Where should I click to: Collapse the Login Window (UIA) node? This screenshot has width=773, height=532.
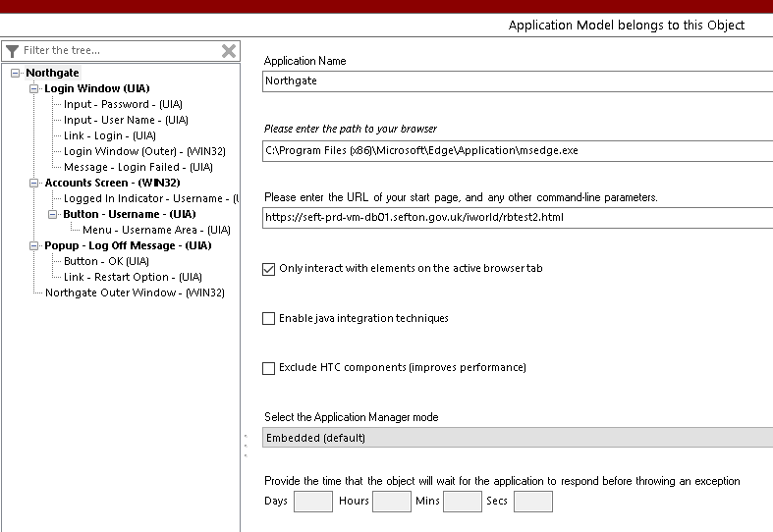pyautogui.click(x=34, y=88)
